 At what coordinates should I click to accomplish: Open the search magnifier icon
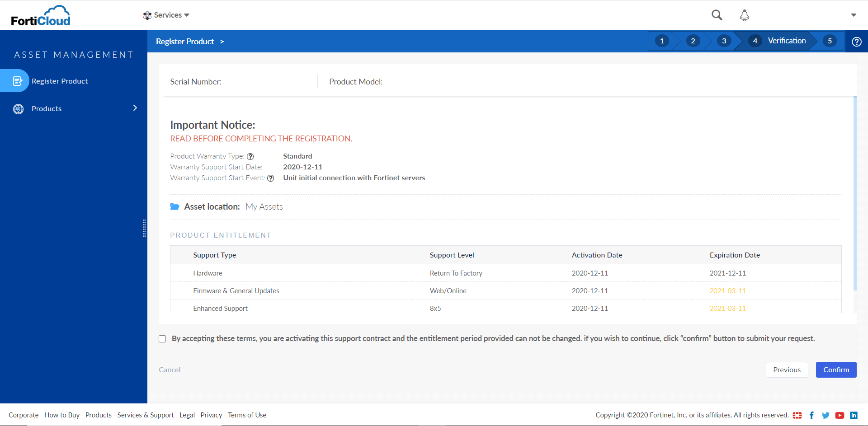point(717,15)
